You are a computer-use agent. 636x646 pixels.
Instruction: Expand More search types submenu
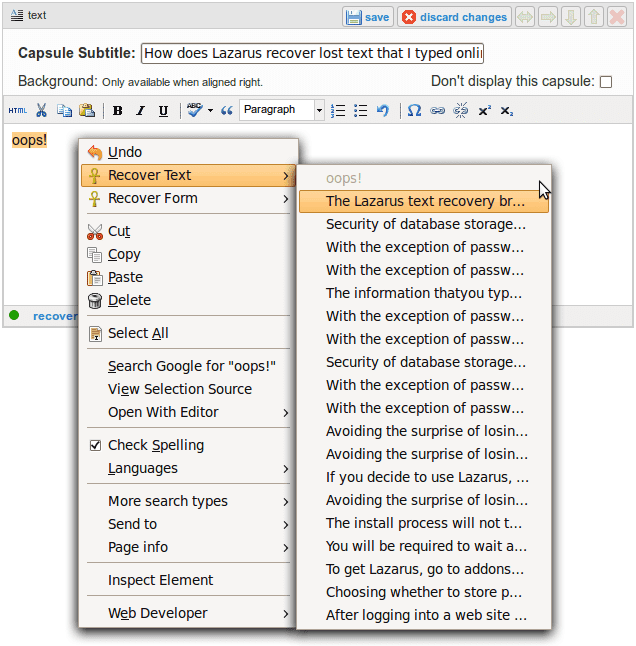189,501
